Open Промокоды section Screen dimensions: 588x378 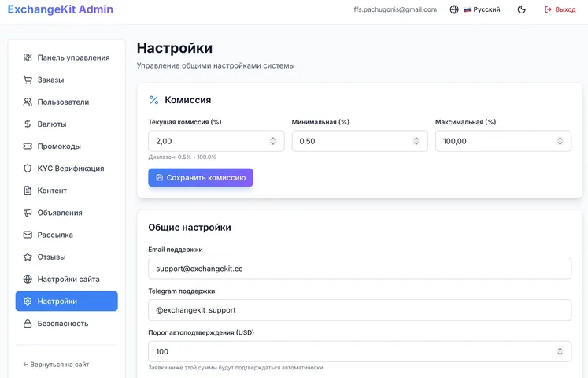click(x=66, y=146)
